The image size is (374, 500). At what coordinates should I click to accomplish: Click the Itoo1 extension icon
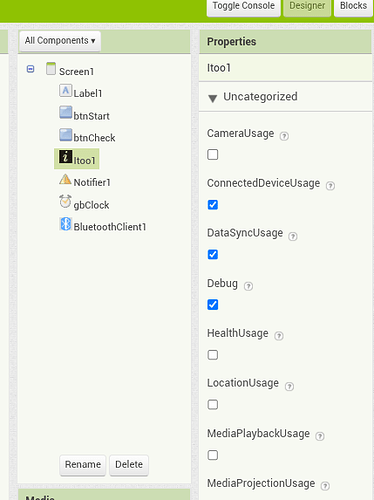[65, 157]
